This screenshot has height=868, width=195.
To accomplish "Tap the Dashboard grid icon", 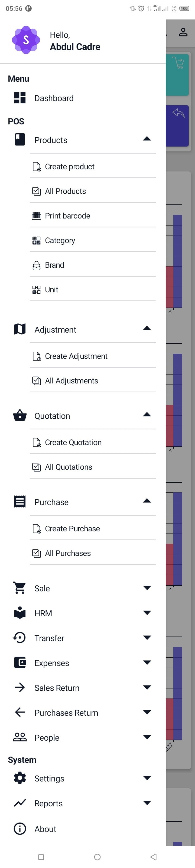I will click(20, 98).
